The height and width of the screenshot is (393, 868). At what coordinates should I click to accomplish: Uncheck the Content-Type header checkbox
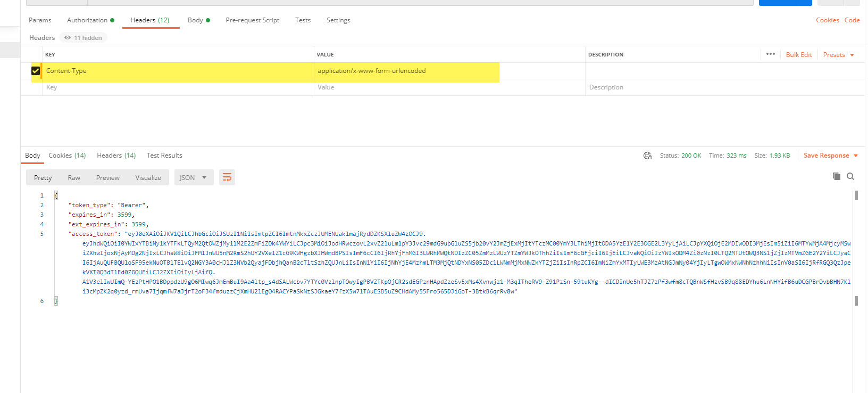pyautogui.click(x=36, y=71)
